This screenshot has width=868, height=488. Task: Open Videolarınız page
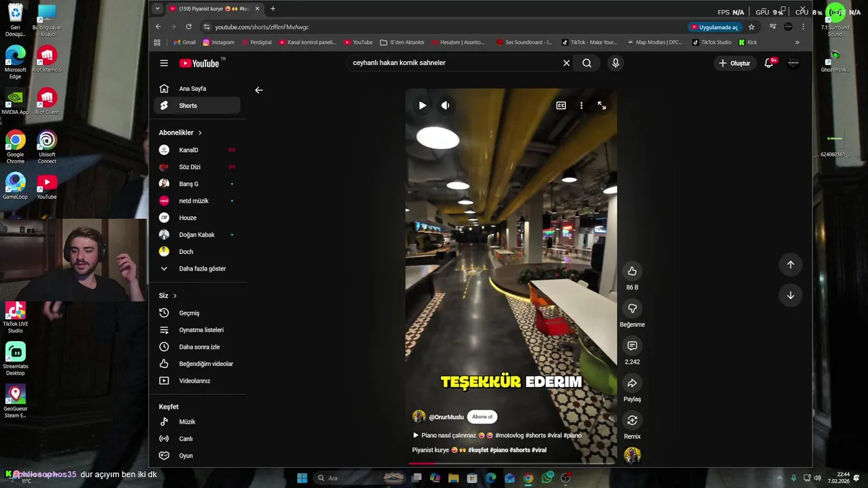197,381
